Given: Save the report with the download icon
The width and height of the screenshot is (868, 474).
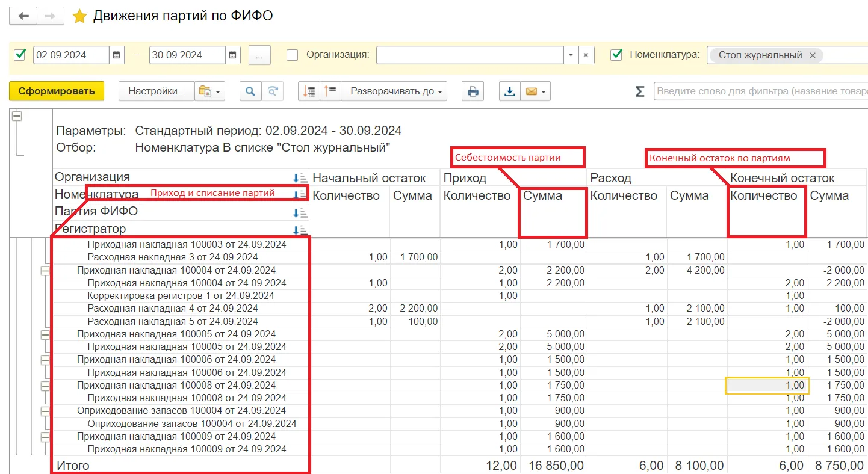Looking at the screenshot, I should [x=510, y=91].
